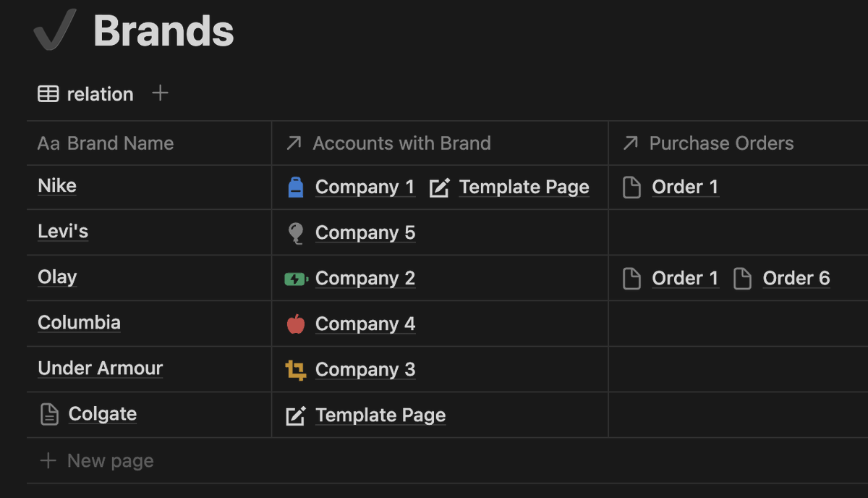Click the yellow crop icon for Company 3

click(296, 370)
